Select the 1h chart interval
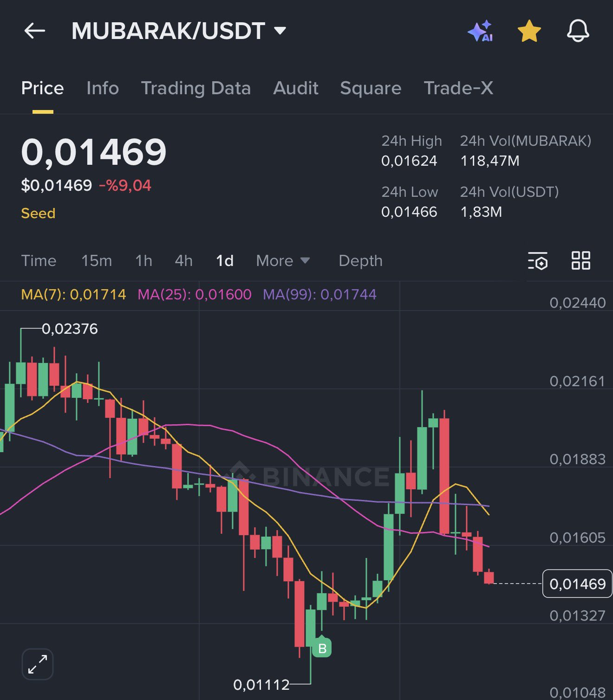The image size is (613, 700). point(143,261)
